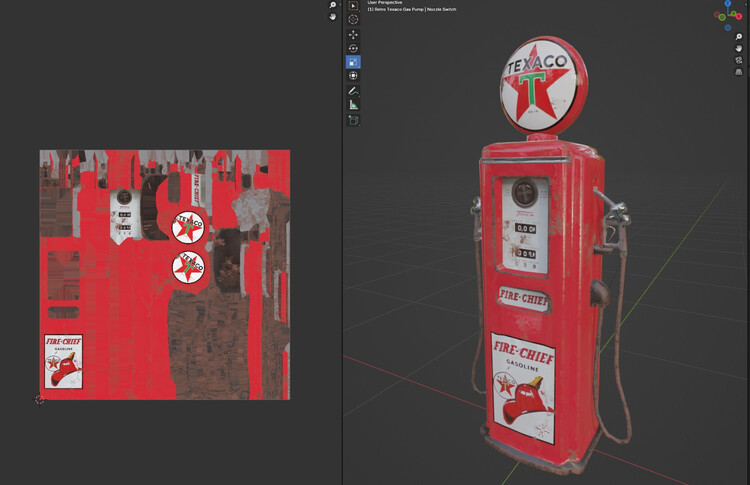The height and width of the screenshot is (485, 750).
Task: Expand the UV editor sidebar arrow
Action: coord(340,4)
